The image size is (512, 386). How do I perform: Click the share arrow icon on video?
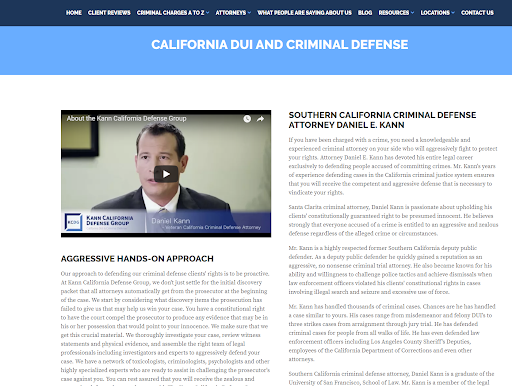[260, 119]
